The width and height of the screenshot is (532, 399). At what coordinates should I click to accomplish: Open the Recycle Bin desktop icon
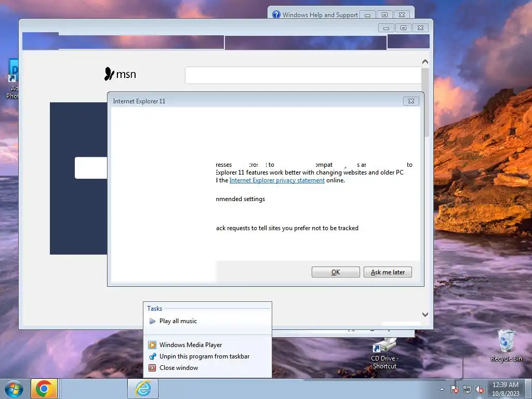pyautogui.click(x=506, y=345)
